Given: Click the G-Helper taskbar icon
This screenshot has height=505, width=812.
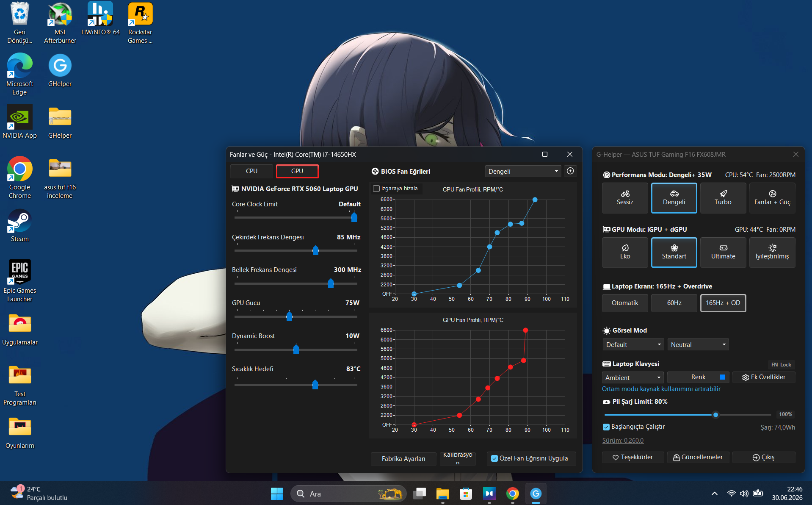Looking at the screenshot, I should tap(536, 494).
